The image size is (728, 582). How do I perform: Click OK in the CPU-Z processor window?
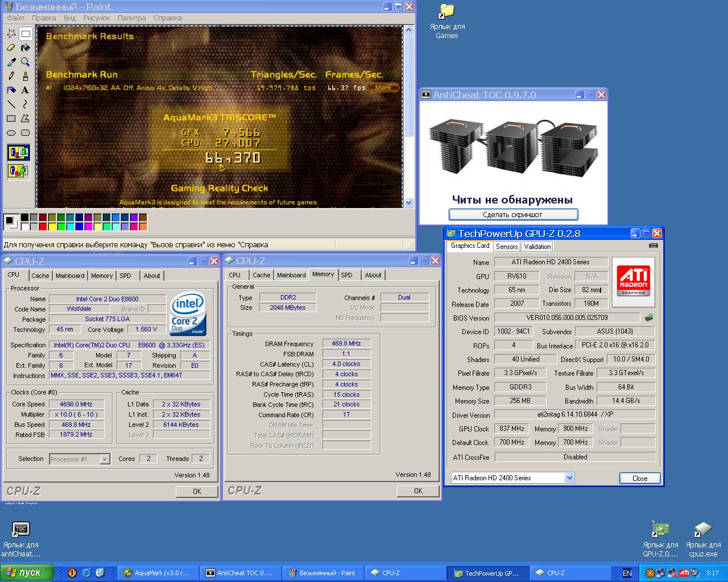197,491
